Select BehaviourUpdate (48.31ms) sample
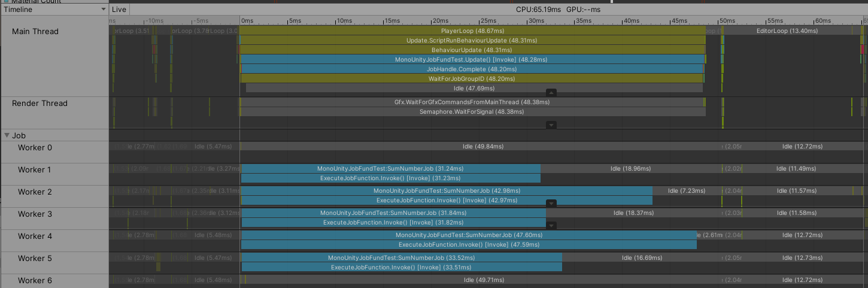This screenshot has height=288, width=868. 472,50
